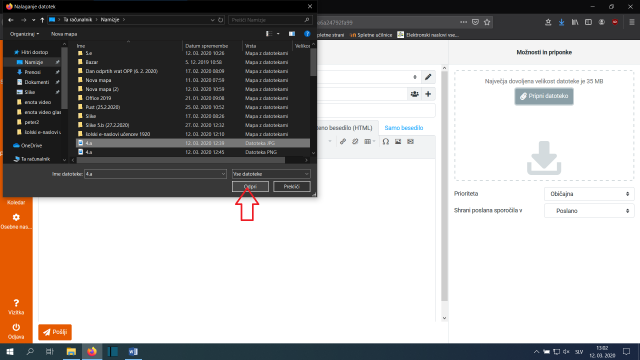Click the file list horizontal scrollbar
The image size is (640, 360).
tap(181, 160)
